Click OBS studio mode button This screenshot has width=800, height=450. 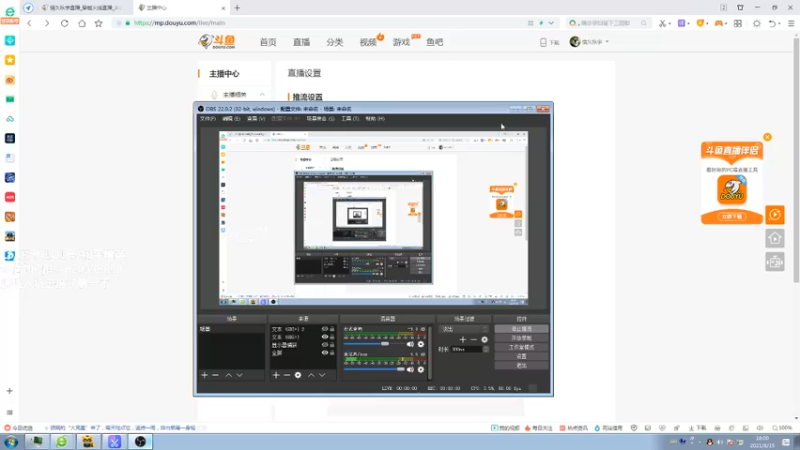pos(521,347)
